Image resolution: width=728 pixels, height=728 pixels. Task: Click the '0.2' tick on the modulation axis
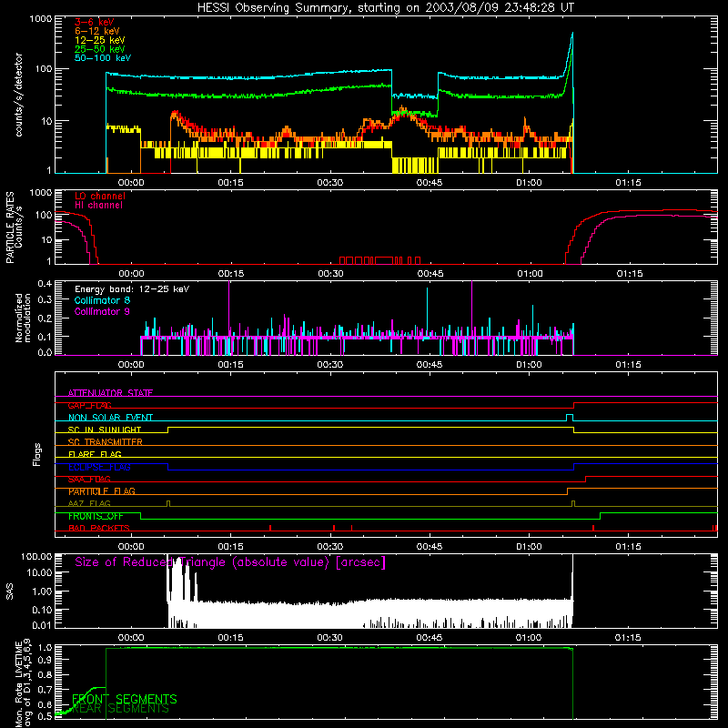(45, 318)
